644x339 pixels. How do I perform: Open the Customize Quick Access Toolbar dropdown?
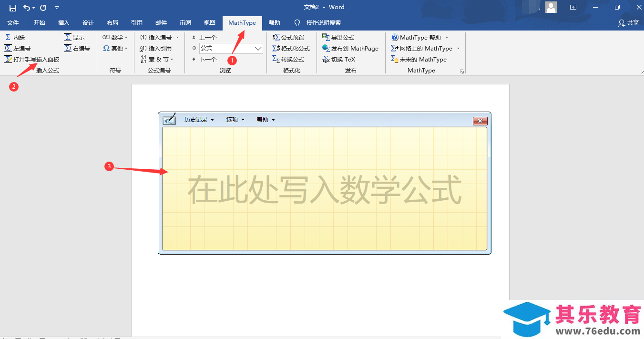[x=57, y=8]
